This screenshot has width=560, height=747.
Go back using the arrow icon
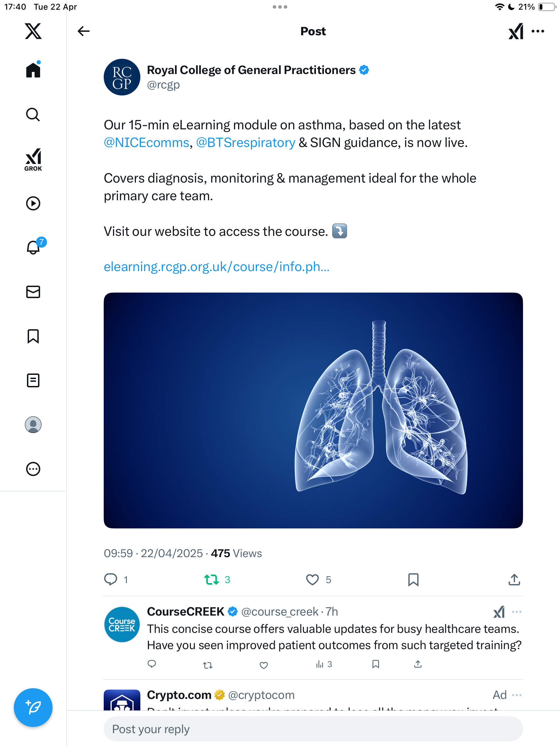(x=83, y=31)
